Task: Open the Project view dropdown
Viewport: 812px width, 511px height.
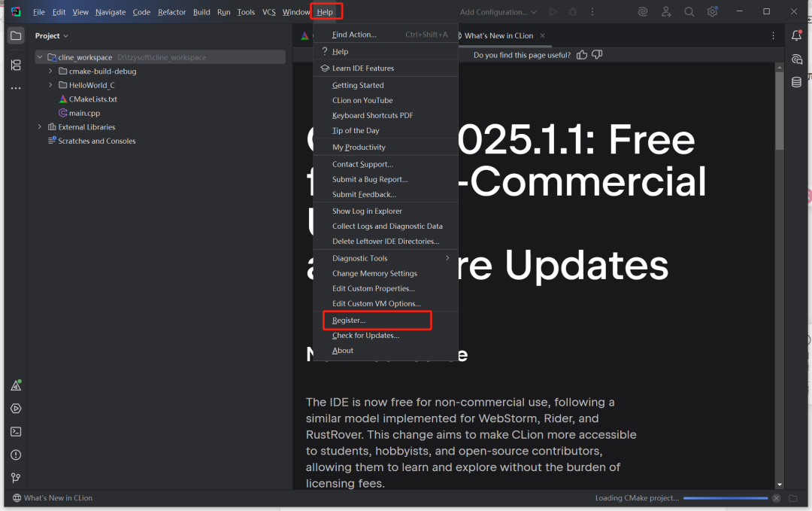Action: (51, 36)
